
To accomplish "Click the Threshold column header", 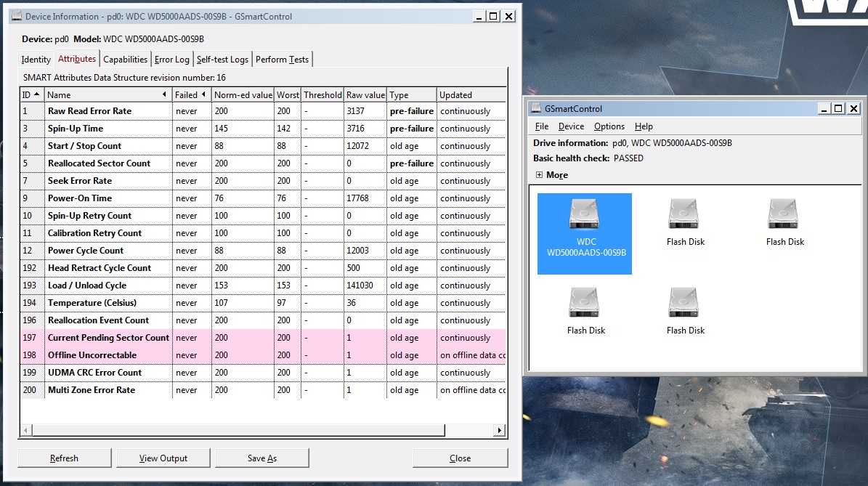I will [x=323, y=94].
